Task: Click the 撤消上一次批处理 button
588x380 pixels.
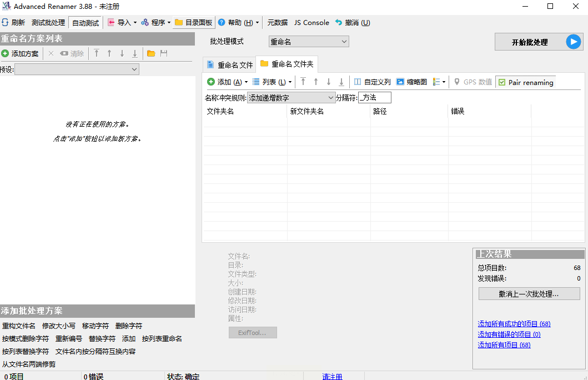Action: coord(529,294)
